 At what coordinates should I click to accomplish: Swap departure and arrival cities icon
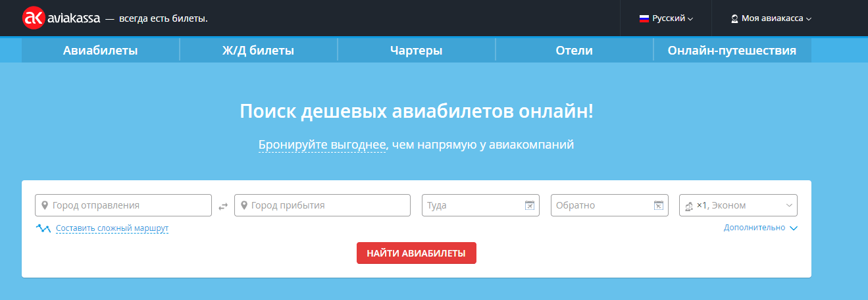(223, 206)
